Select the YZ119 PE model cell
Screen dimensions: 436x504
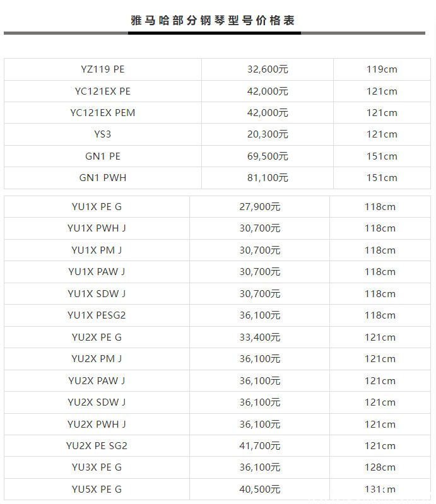[x=103, y=69]
